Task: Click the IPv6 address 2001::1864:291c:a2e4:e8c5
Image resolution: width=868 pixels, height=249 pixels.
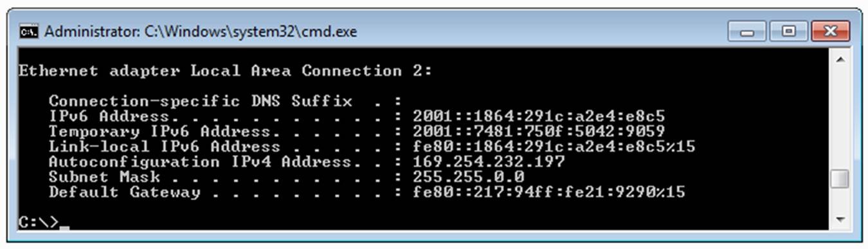Action: point(539,116)
